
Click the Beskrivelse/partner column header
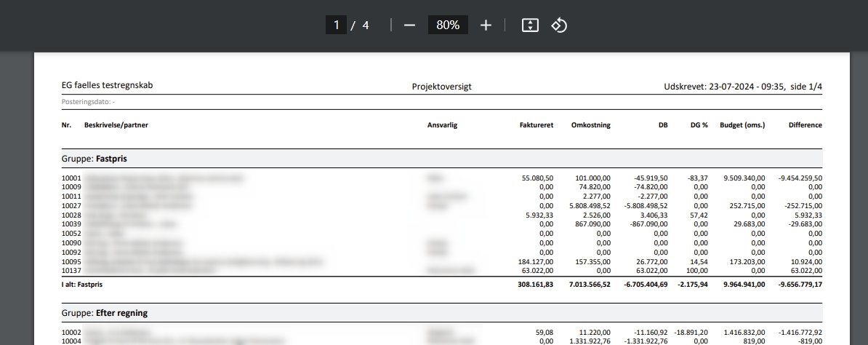point(116,125)
